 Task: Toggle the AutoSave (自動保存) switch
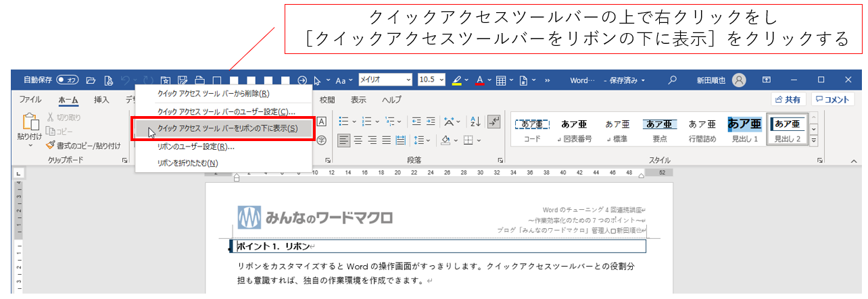pyautogui.click(x=67, y=80)
